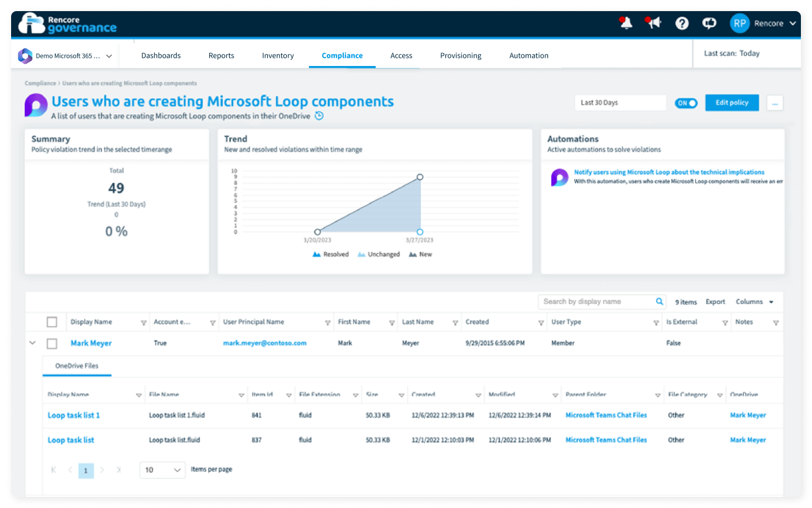Click the search magnifier icon in the table toolbar

(659, 301)
